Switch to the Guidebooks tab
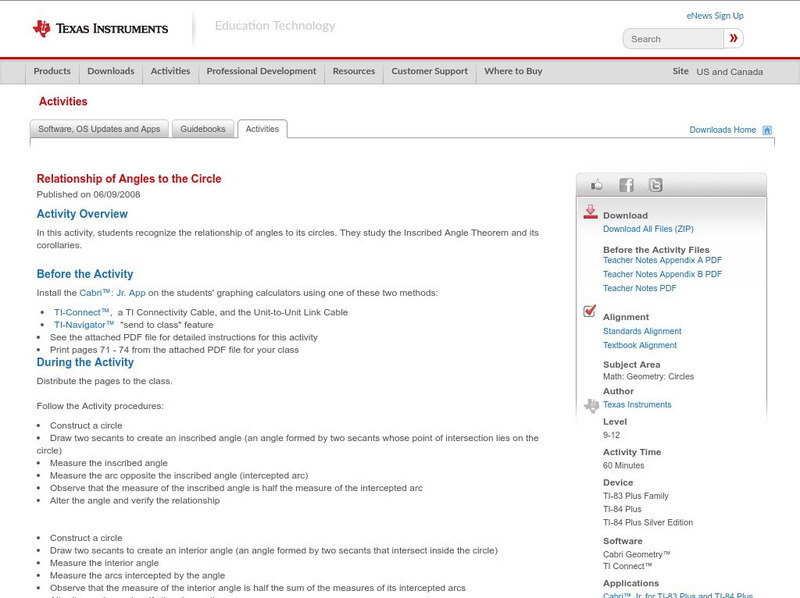This screenshot has width=800, height=598. (203, 129)
